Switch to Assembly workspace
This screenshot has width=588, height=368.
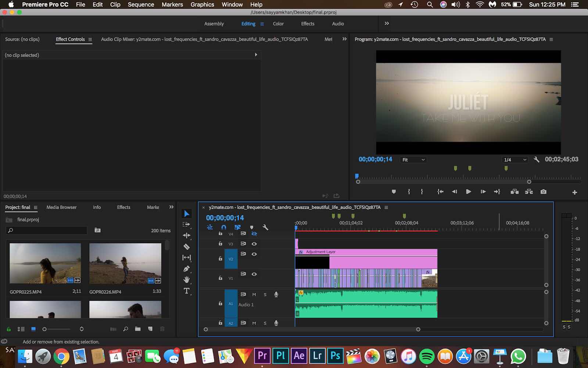click(214, 24)
